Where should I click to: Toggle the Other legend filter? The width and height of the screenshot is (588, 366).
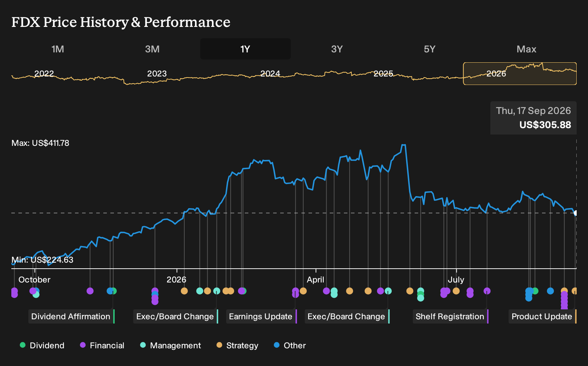(290, 345)
